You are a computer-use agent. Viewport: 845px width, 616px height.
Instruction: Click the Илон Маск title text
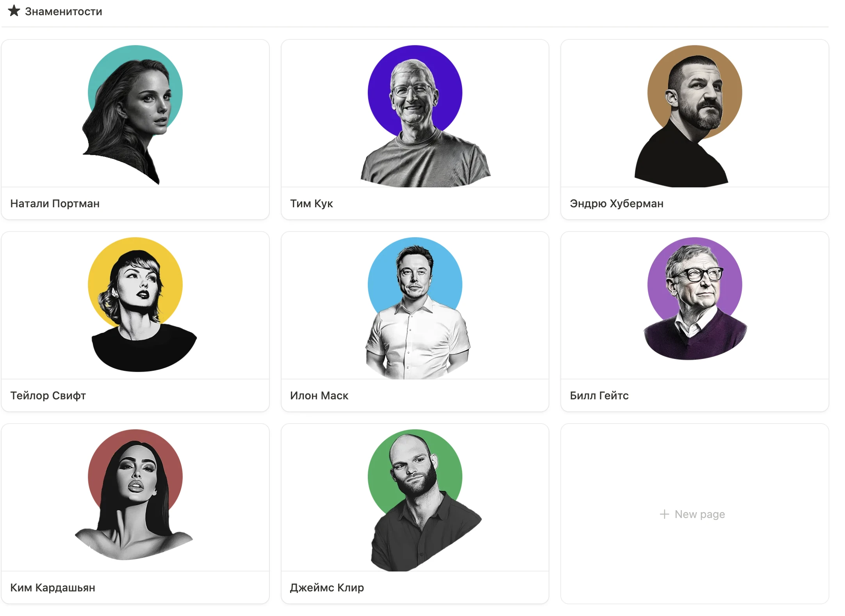pyautogui.click(x=319, y=395)
